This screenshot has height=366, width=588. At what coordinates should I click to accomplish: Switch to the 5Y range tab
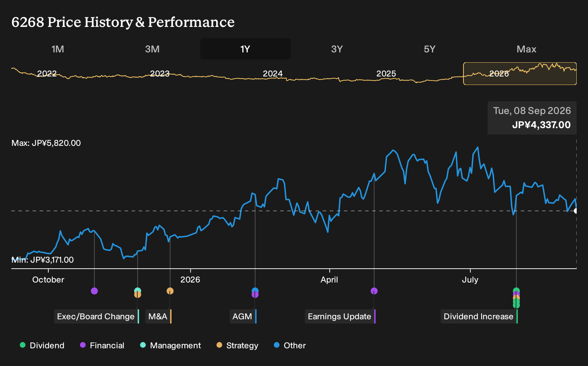430,49
